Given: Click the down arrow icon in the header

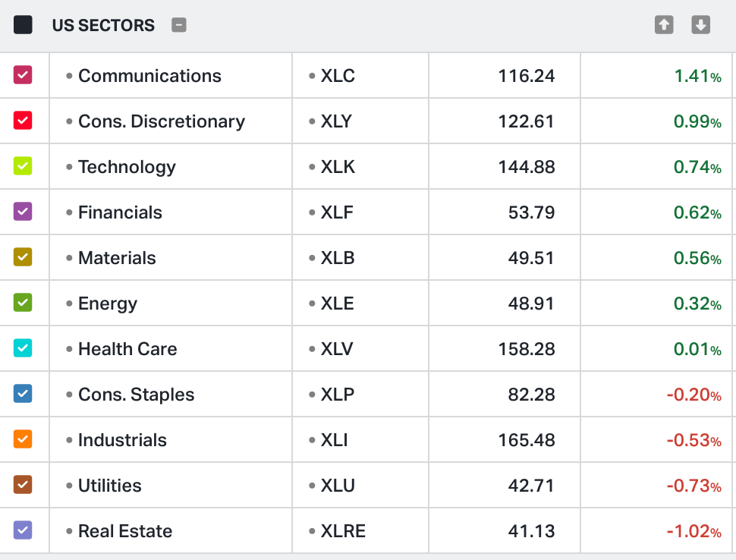Looking at the screenshot, I should 700,25.
